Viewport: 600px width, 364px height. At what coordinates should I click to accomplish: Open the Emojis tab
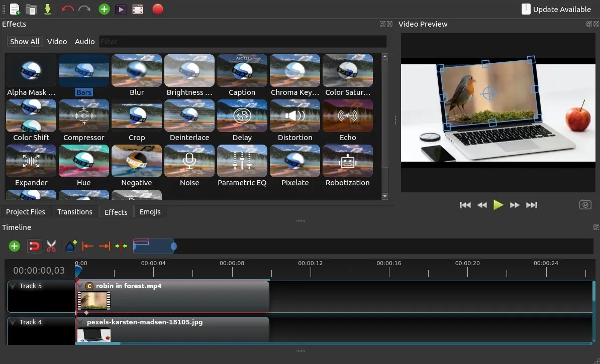pyautogui.click(x=150, y=211)
